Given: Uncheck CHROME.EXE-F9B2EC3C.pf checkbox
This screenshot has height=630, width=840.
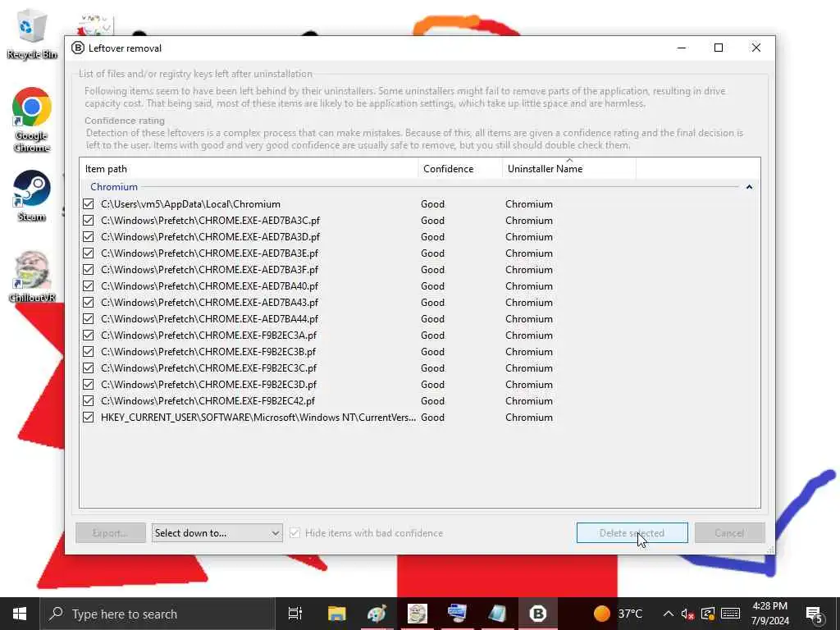Looking at the screenshot, I should tap(89, 368).
